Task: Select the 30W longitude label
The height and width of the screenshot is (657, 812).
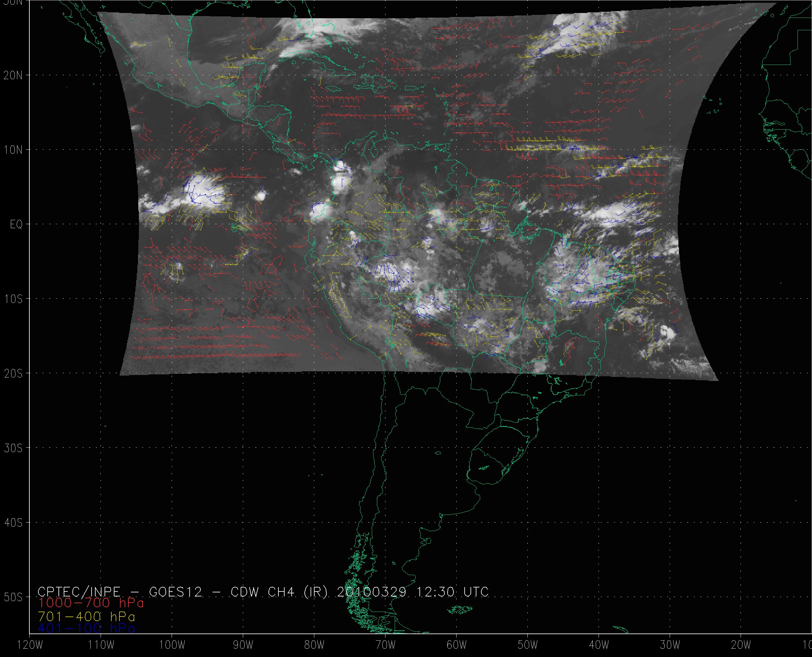Action: 670,645
